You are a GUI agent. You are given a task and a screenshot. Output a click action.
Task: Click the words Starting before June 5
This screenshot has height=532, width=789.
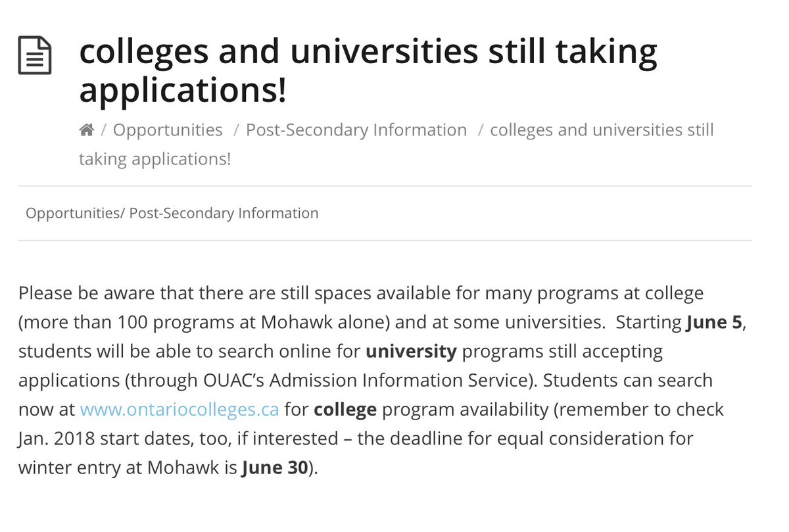(646, 322)
